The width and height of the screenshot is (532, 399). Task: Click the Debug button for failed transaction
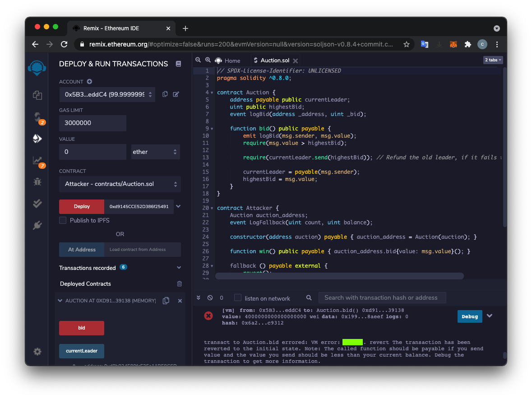(469, 316)
